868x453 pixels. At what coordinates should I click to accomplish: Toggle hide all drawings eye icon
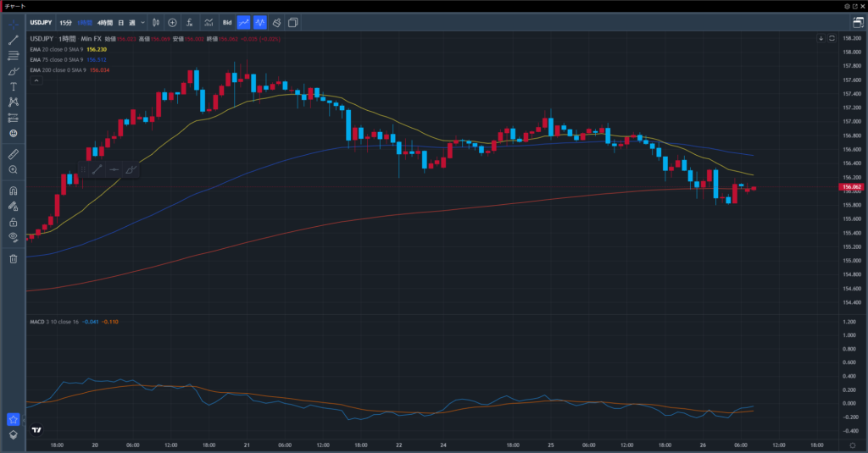tap(13, 236)
